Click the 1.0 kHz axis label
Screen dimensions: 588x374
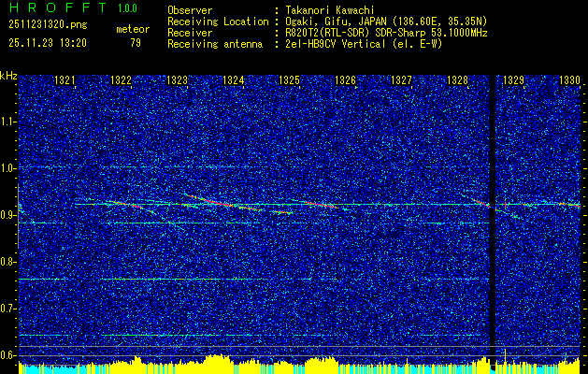pyautogui.click(x=8, y=168)
